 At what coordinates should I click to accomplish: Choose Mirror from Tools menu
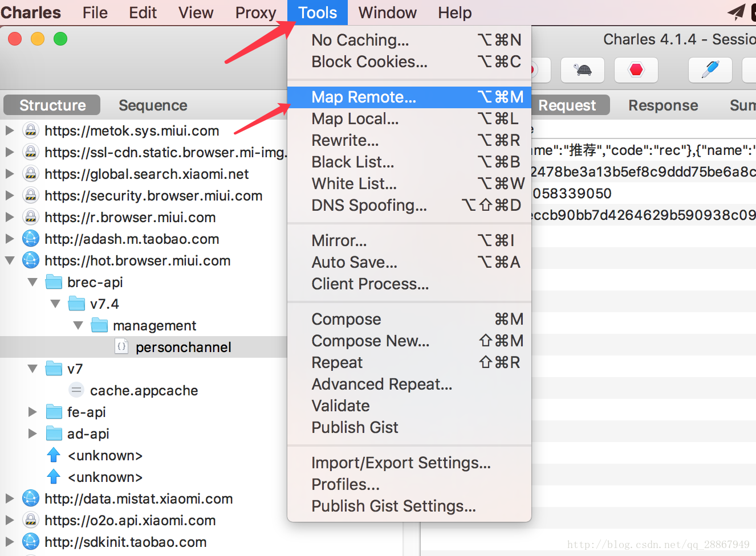[409, 241]
